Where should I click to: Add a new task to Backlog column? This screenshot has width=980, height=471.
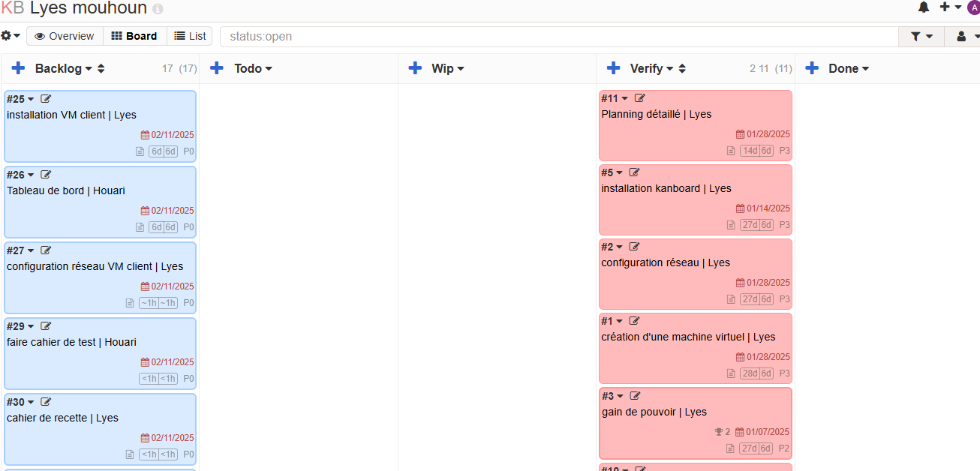click(18, 68)
